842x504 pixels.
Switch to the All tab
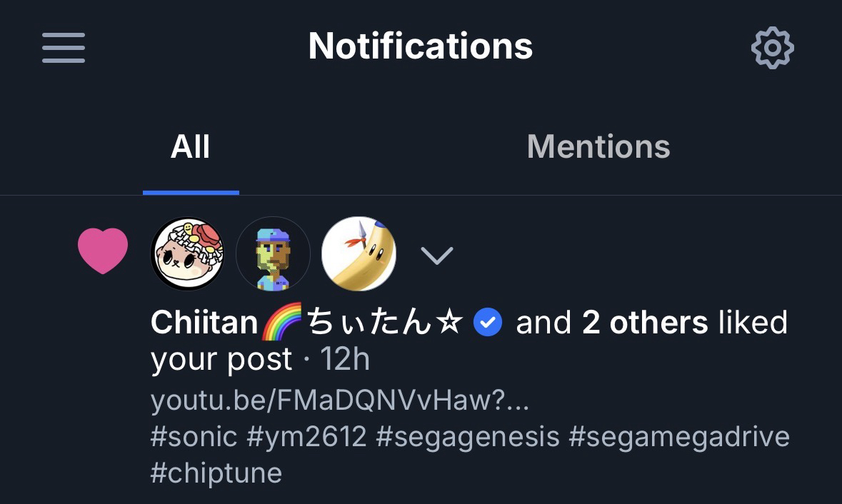[191, 147]
